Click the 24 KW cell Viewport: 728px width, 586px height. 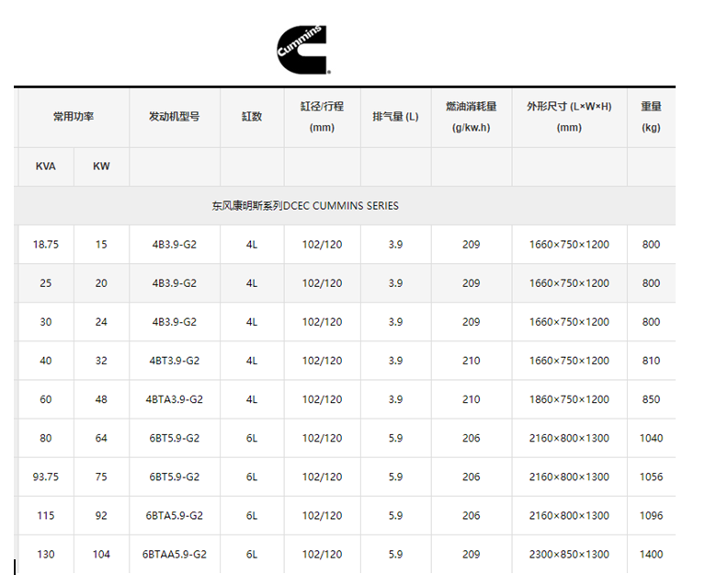click(101, 322)
